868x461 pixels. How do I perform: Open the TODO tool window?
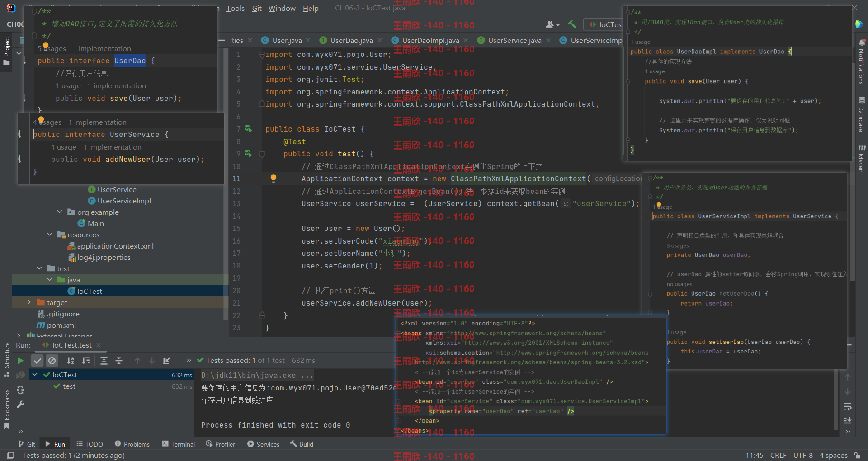(x=90, y=444)
